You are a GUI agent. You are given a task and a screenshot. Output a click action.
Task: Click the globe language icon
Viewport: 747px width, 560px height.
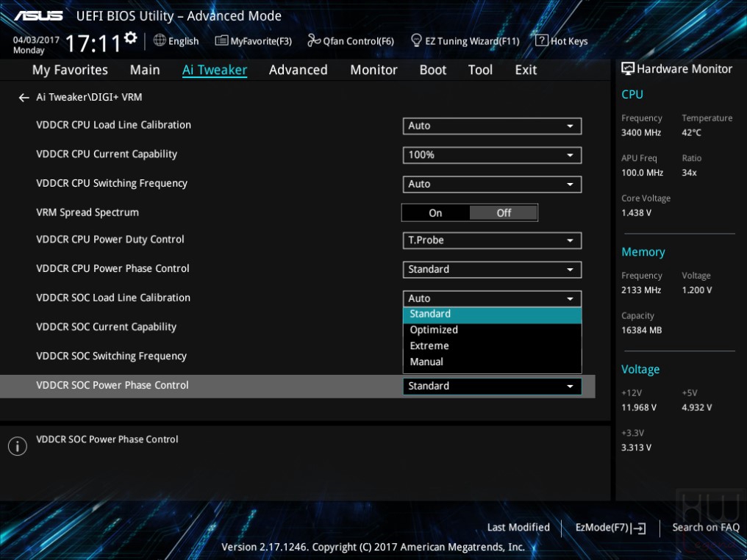tap(160, 40)
